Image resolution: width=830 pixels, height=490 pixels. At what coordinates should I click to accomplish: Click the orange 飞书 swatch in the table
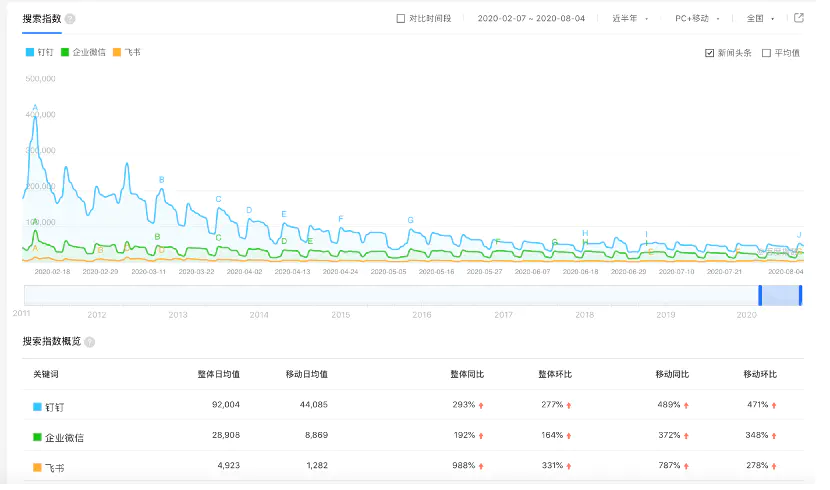coord(37,467)
